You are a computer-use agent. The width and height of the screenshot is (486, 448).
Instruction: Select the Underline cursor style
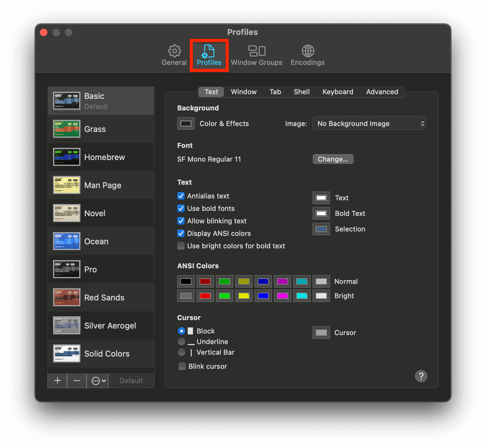[x=181, y=342]
